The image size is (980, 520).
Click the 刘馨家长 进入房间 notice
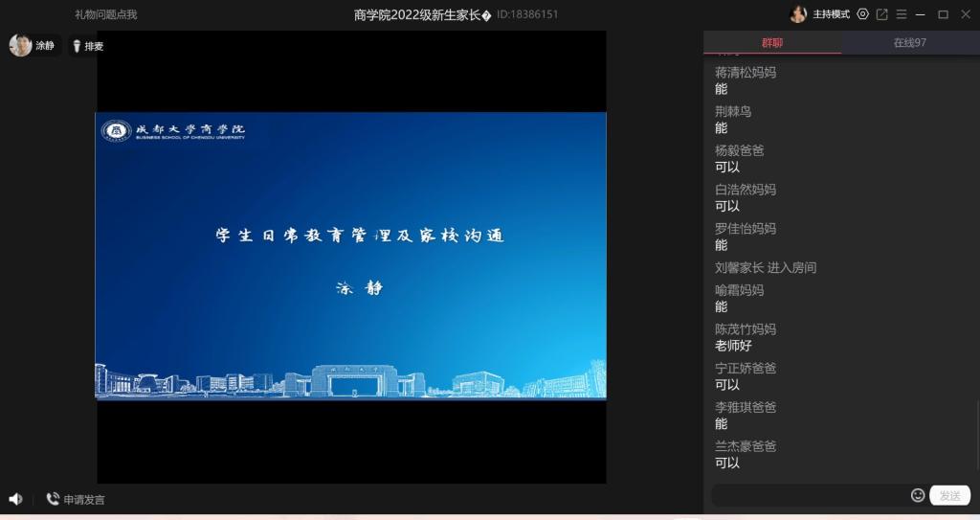tap(766, 267)
